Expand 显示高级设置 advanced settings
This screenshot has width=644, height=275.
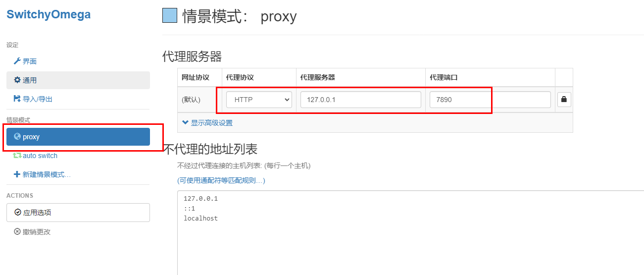[207, 123]
